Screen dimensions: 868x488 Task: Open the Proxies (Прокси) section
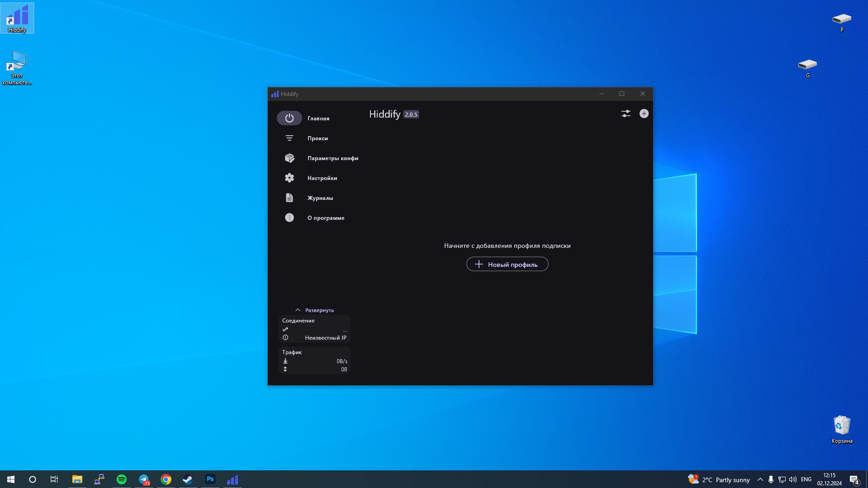(x=317, y=138)
